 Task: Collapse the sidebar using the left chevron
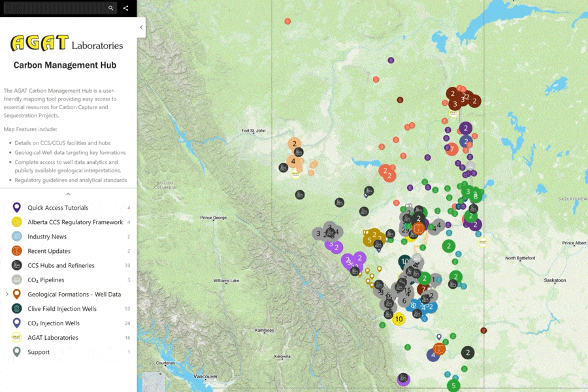click(141, 27)
